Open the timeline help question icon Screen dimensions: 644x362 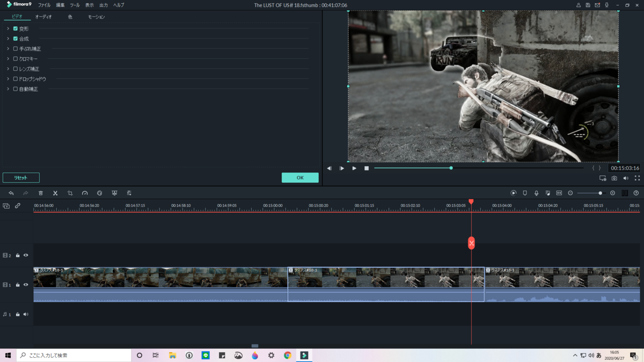point(636,193)
